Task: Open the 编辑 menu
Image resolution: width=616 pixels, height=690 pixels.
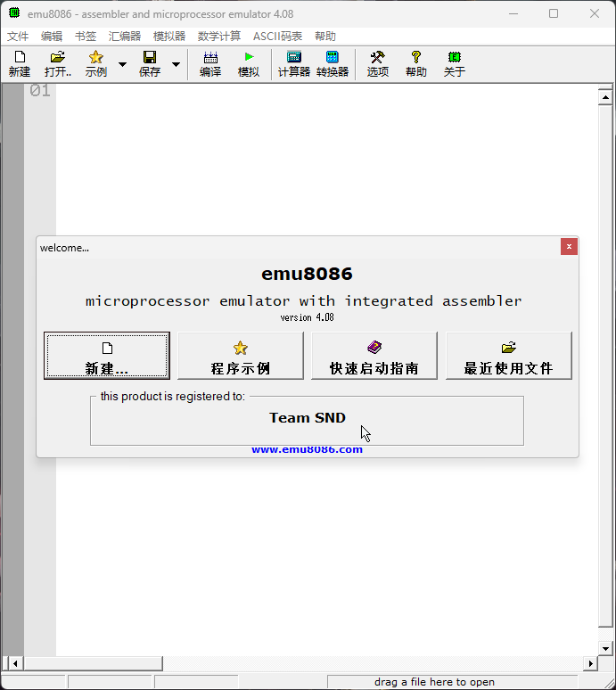Action: tap(52, 36)
